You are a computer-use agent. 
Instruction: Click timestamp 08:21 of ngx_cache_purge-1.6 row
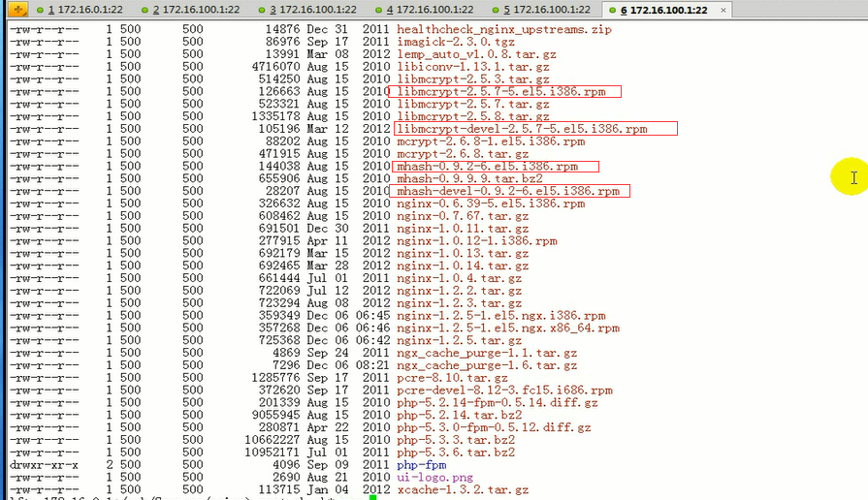tap(372, 365)
